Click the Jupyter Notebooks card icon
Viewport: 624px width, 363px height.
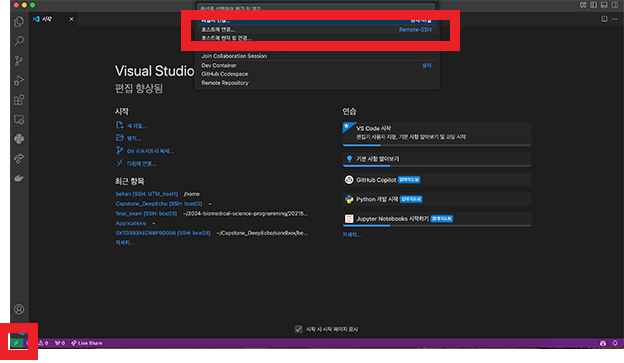[x=349, y=219]
